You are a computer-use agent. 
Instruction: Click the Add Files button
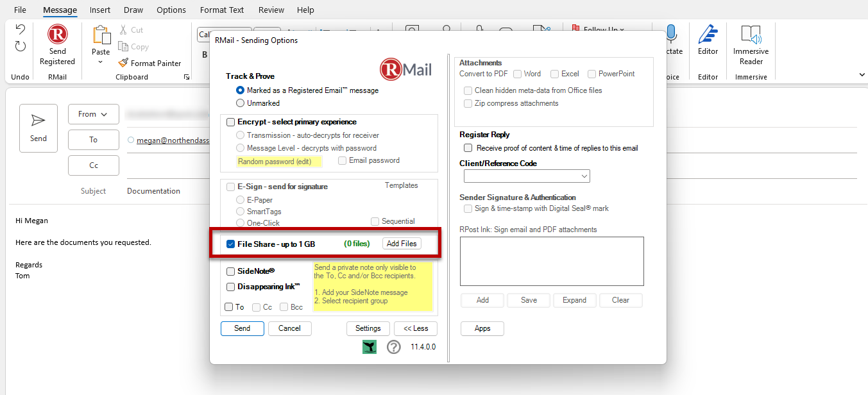pyautogui.click(x=402, y=244)
